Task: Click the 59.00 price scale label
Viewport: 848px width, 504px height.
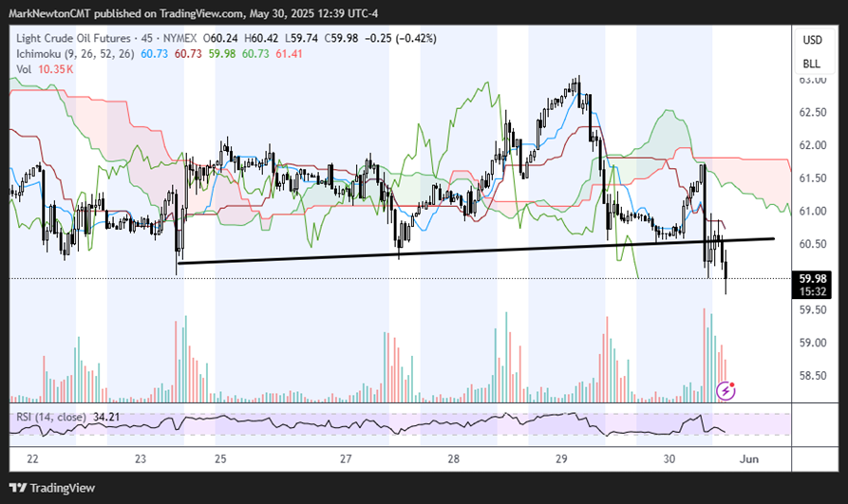Action: point(813,343)
